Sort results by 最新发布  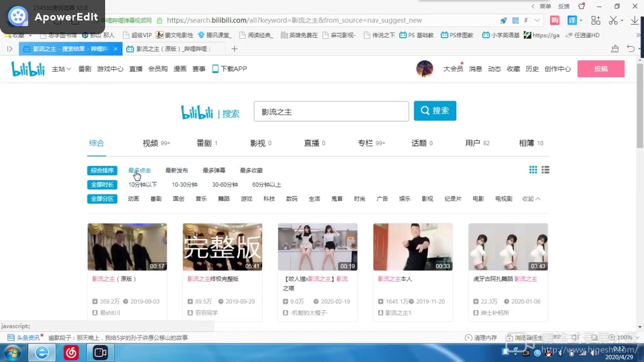(177, 170)
